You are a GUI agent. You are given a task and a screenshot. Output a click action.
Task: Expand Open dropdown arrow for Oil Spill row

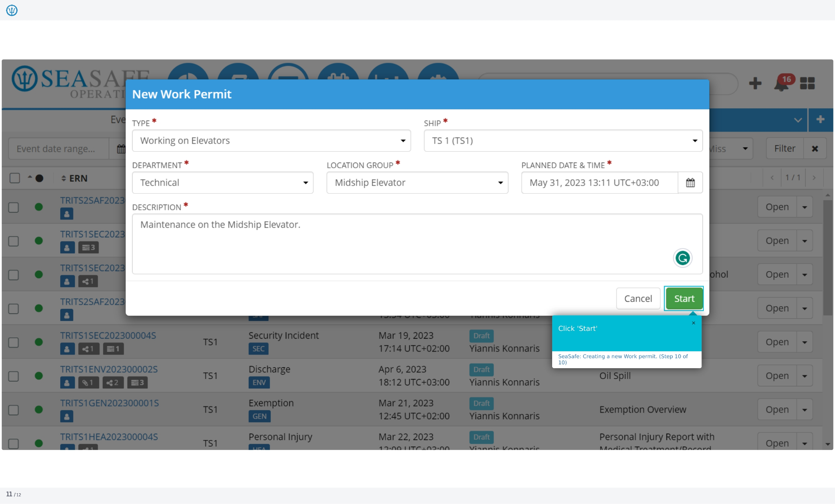[x=805, y=376]
